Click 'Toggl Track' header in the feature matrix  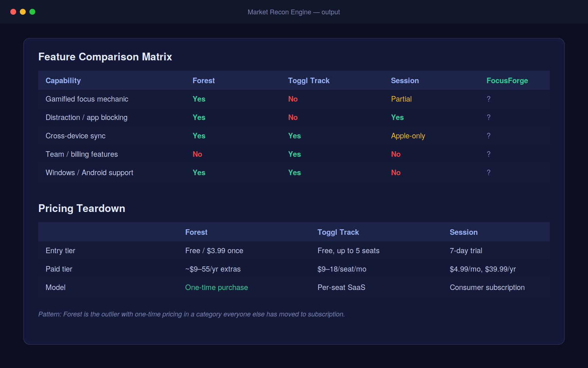(x=309, y=81)
